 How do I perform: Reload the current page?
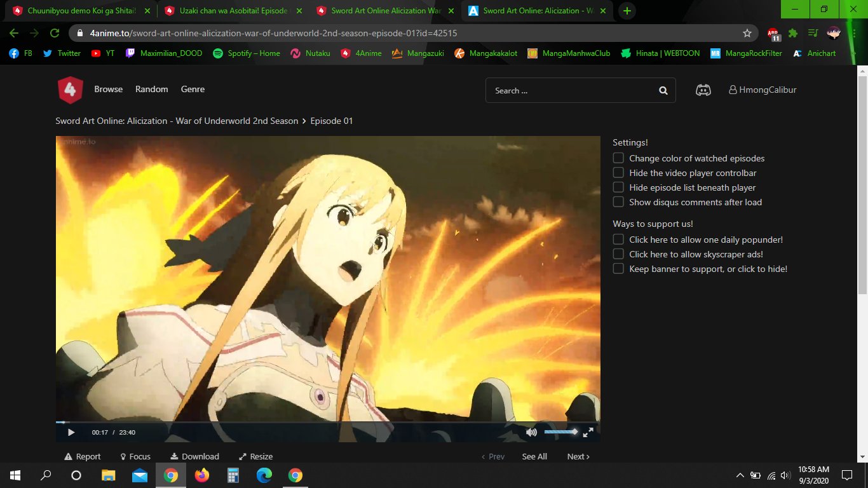pyautogui.click(x=55, y=33)
